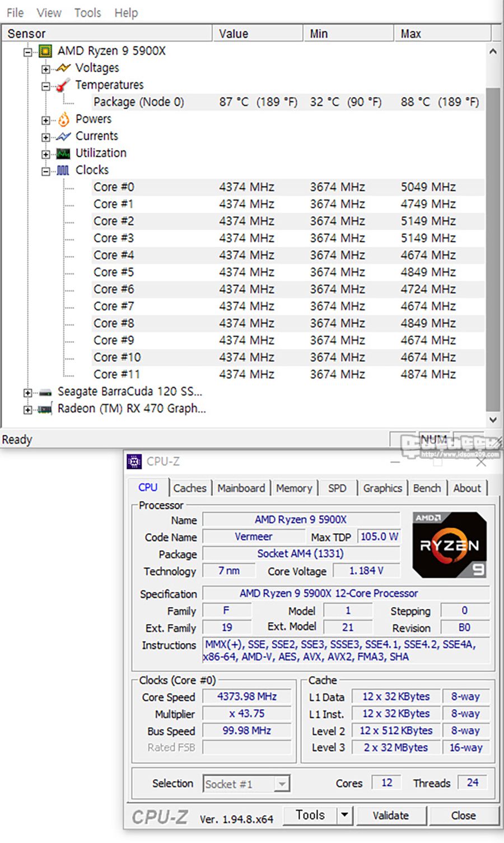Select the Core #3 clock row
Viewport: 504px width, 843px height.
(288, 238)
